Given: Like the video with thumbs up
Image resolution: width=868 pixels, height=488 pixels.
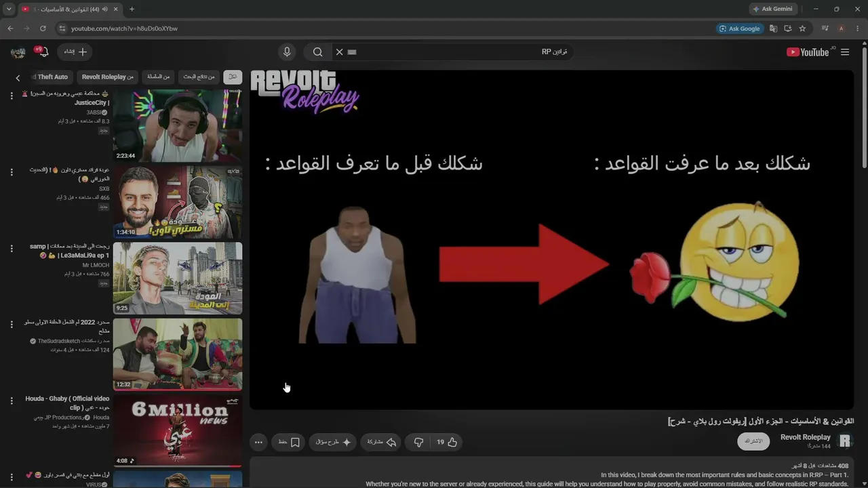Looking at the screenshot, I should coord(447,442).
